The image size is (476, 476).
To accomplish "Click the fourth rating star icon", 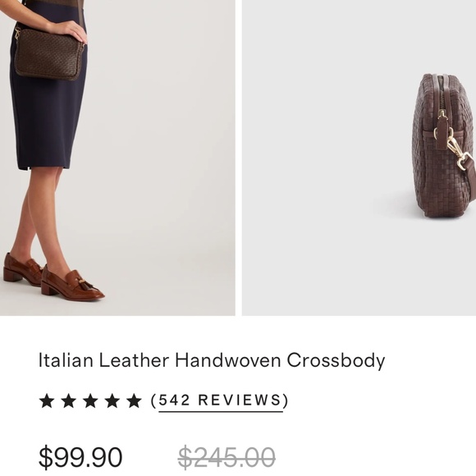I will [x=112, y=400].
